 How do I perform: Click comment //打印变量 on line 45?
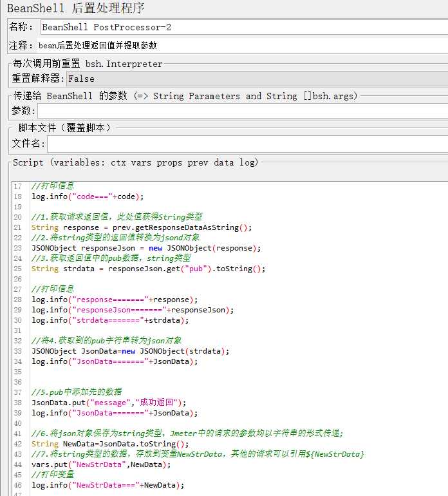point(53,475)
